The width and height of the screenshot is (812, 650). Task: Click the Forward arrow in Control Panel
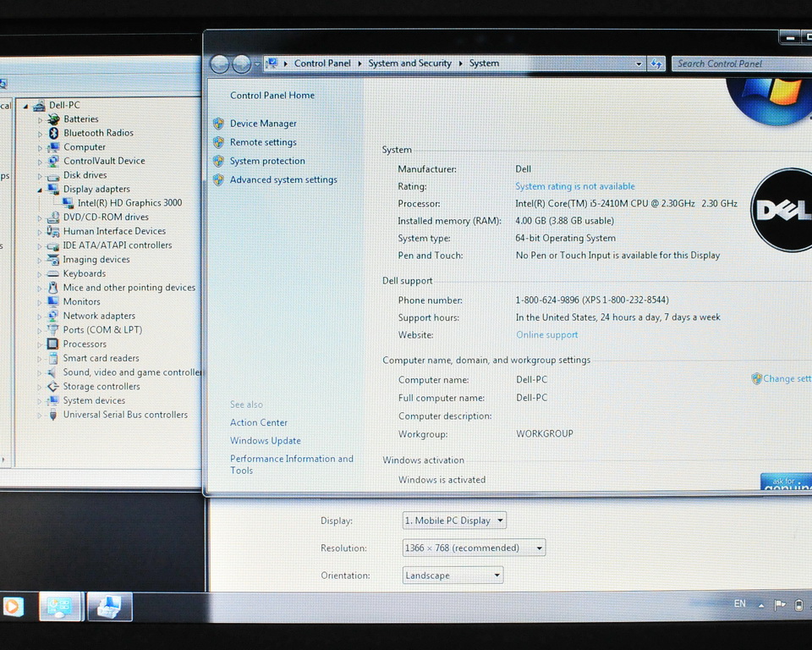click(x=241, y=64)
